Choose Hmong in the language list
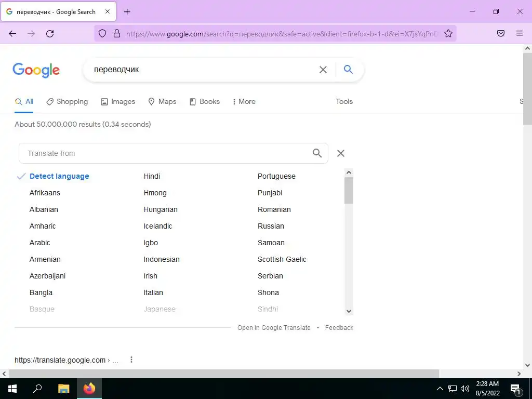 point(155,193)
